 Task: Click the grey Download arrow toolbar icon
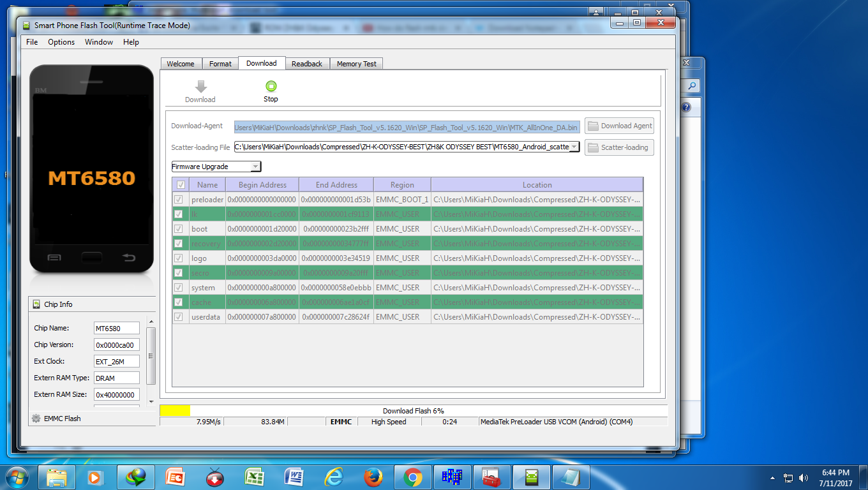tap(200, 87)
